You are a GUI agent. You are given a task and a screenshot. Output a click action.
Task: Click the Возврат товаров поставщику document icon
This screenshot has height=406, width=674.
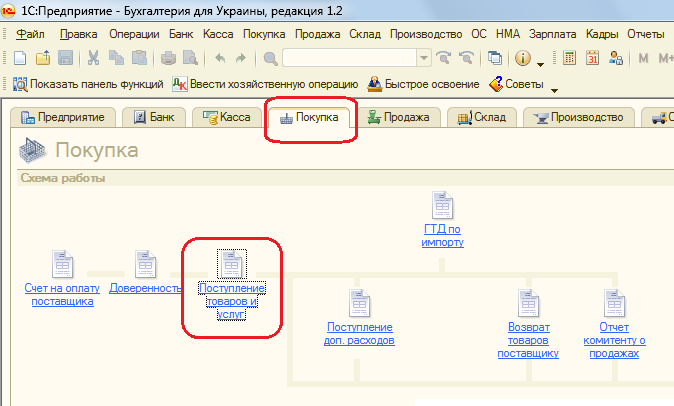point(528,303)
